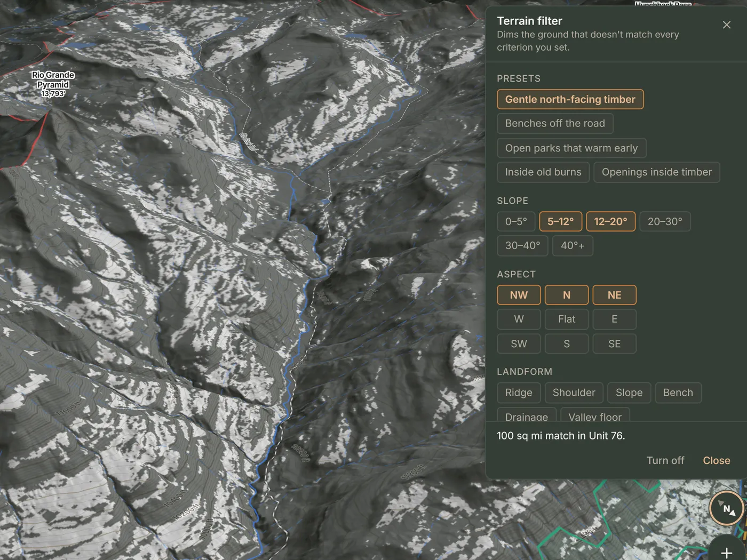Filter by Shoulder landform
This screenshot has height=560, width=747.
(x=574, y=393)
